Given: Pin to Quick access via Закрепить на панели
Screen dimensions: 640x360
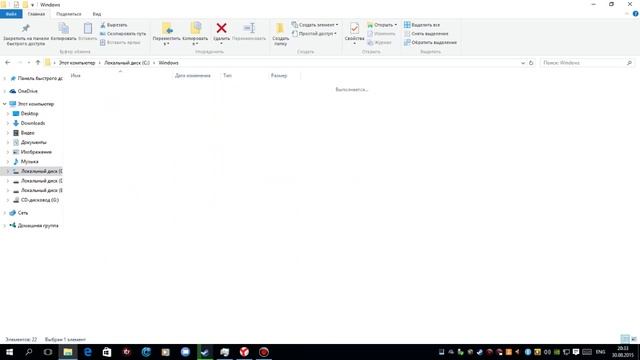Looking at the screenshot, I should click(26, 34).
